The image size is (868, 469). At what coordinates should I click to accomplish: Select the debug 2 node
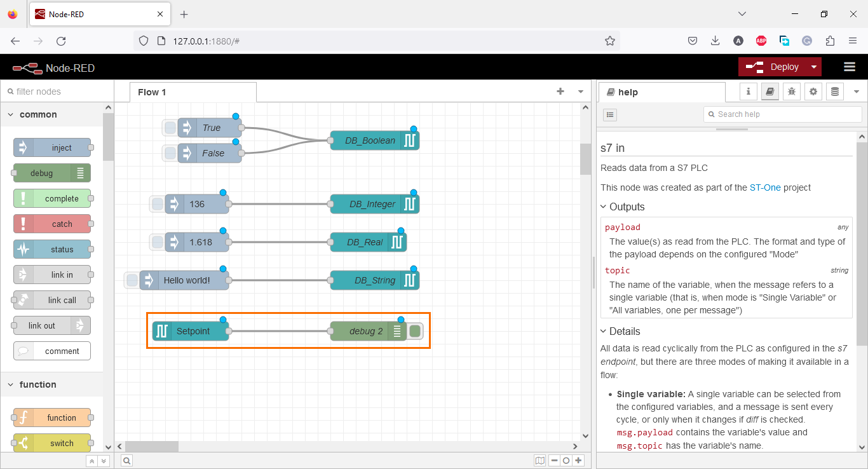point(369,331)
